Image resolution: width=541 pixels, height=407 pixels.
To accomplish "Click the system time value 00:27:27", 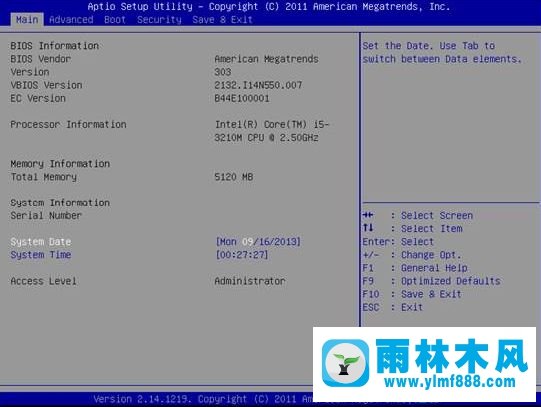I will 242,255.
